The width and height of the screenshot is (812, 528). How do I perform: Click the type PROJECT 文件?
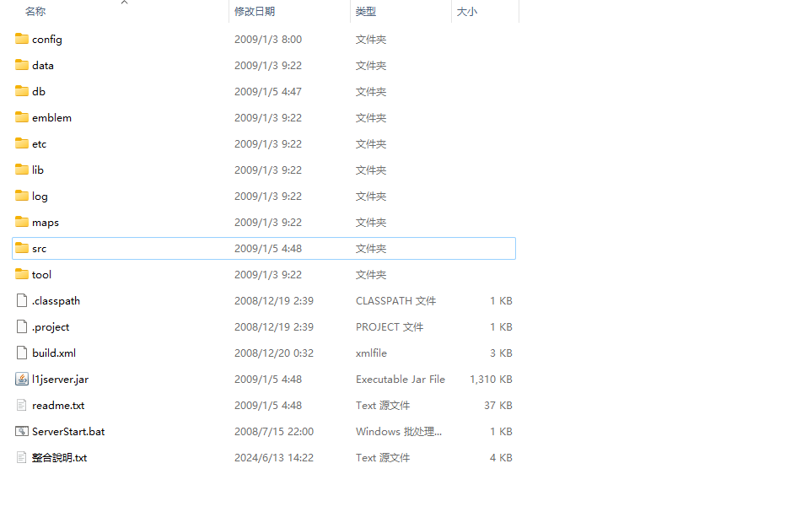point(390,327)
